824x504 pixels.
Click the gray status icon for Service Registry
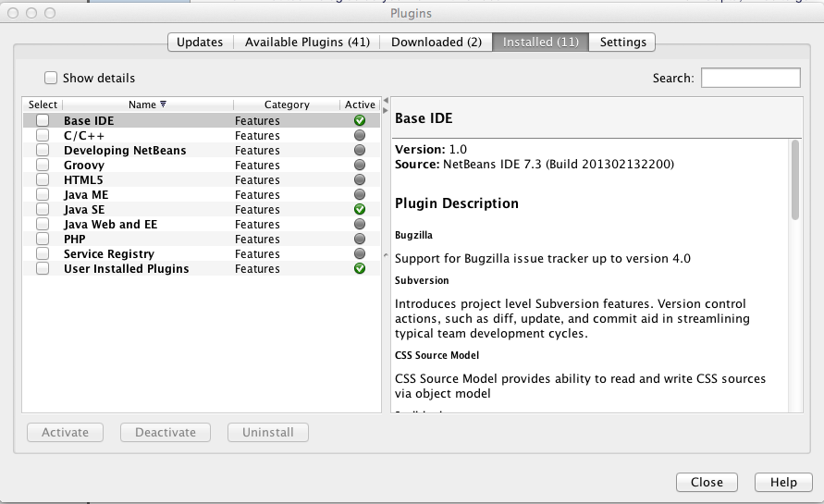click(x=360, y=254)
